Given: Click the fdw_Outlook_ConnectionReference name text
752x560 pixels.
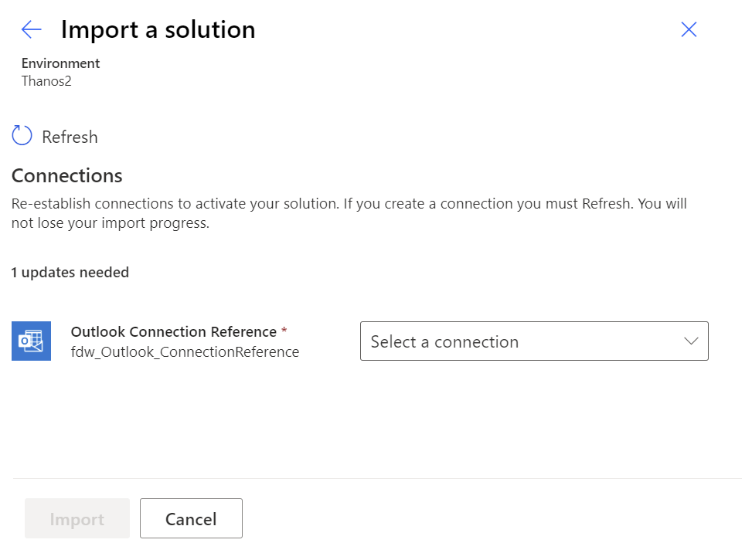Looking at the screenshot, I should click(185, 352).
